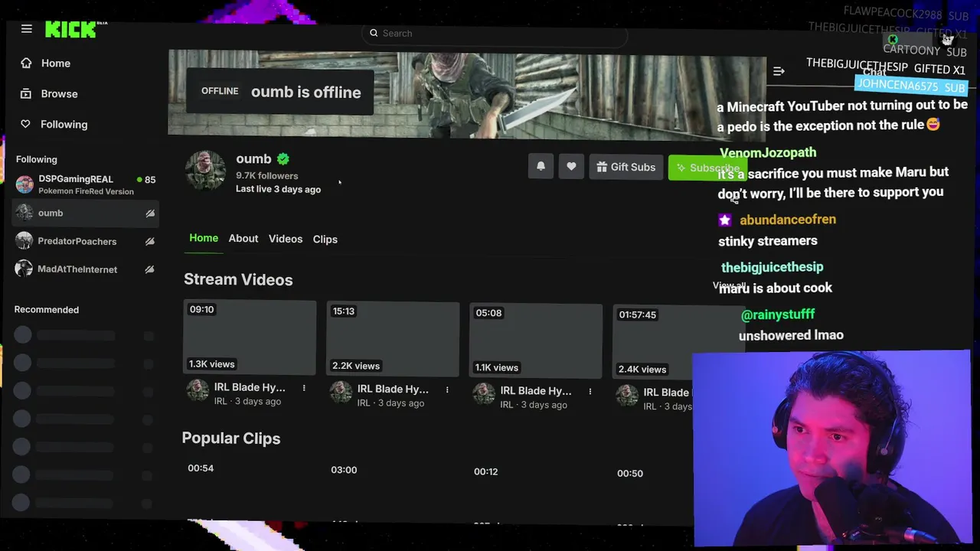Click the Kick logo
This screenshot has width=980, height=551.
(x=70, y=29)
